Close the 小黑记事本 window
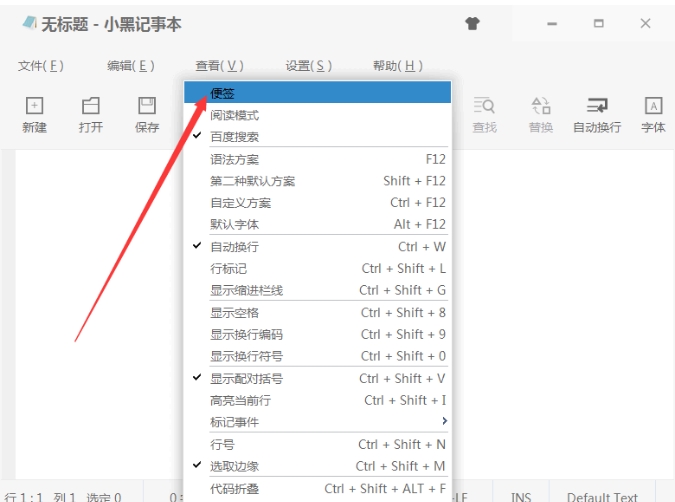Viewport: 675px width, 502px height. click(645, 24)
